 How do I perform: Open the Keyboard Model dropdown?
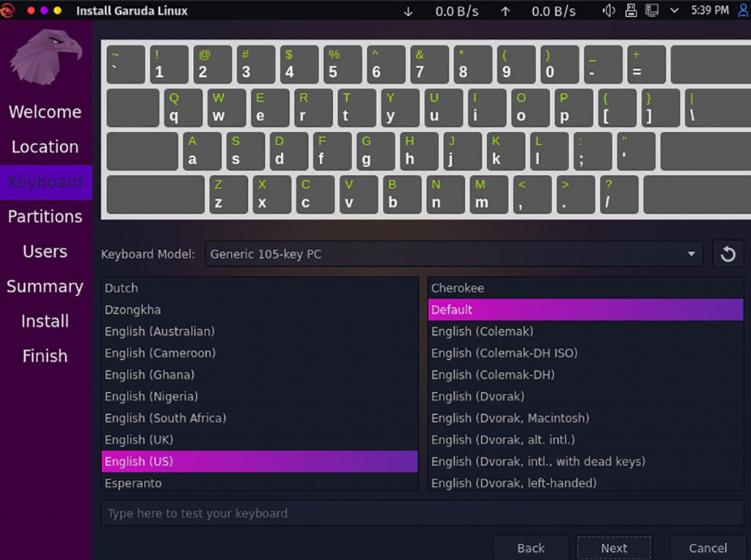coord(453,254)
